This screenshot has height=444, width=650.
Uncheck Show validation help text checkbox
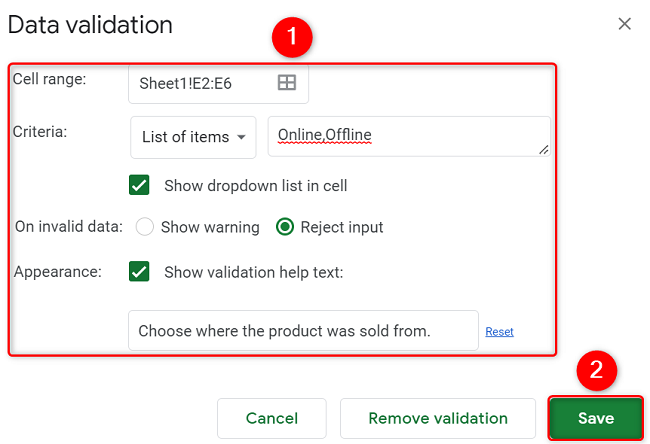point(140,271)
